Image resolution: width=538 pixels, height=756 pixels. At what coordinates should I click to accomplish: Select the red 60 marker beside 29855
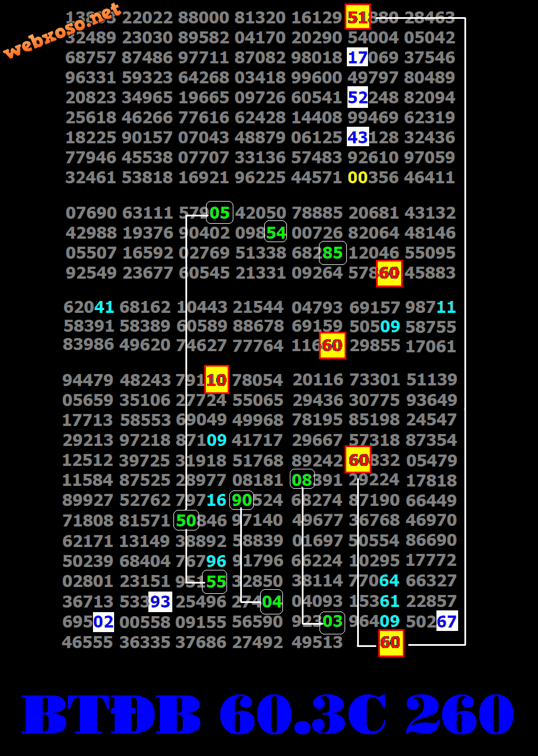click(333, 345)
